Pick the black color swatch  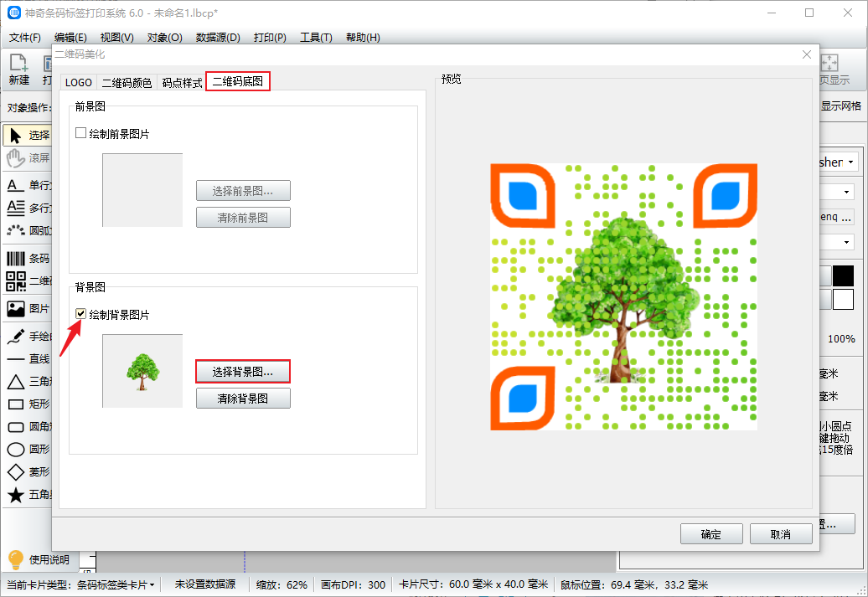click(843, 276)
